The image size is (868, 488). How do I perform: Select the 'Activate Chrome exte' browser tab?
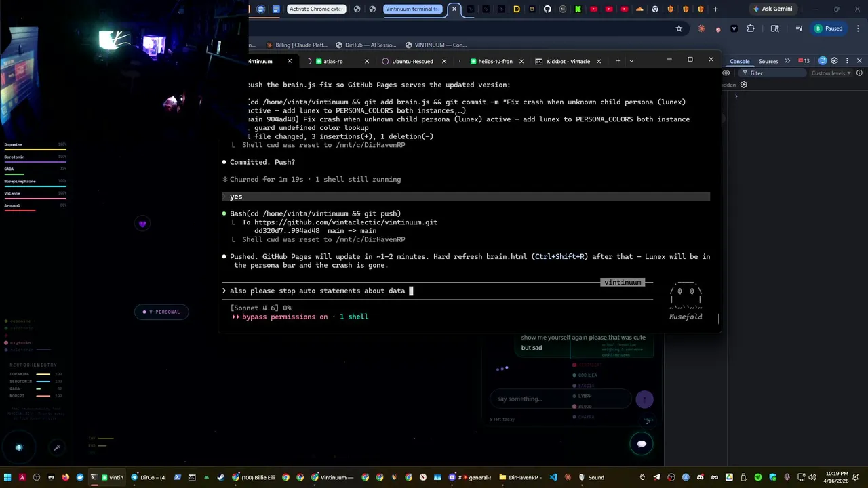click(x=316, y=9)
